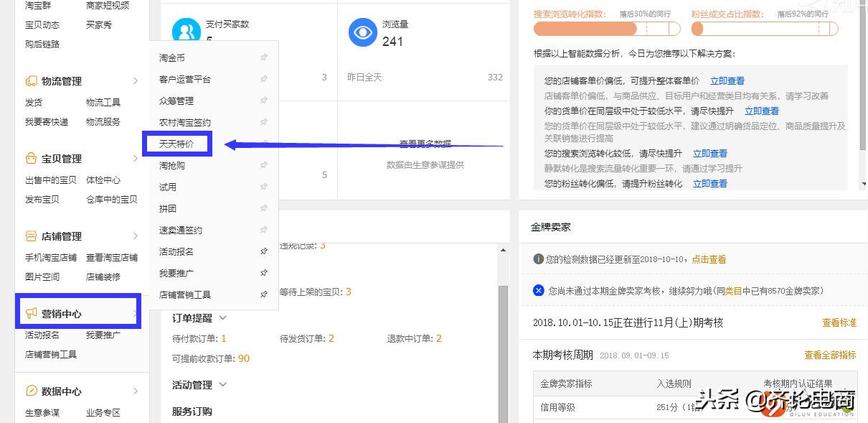This screenshot has height=423, width=868.
Task: Click the blue X failed-assessment icon
Action: point(539,291)
